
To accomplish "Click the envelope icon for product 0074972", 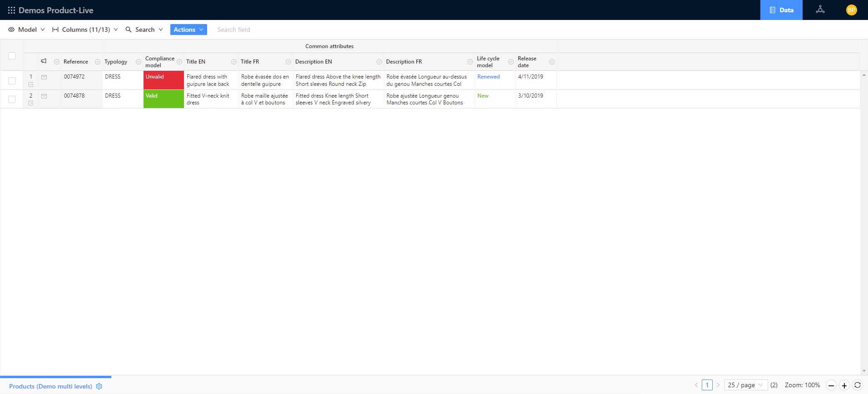I will pos(44,77).
